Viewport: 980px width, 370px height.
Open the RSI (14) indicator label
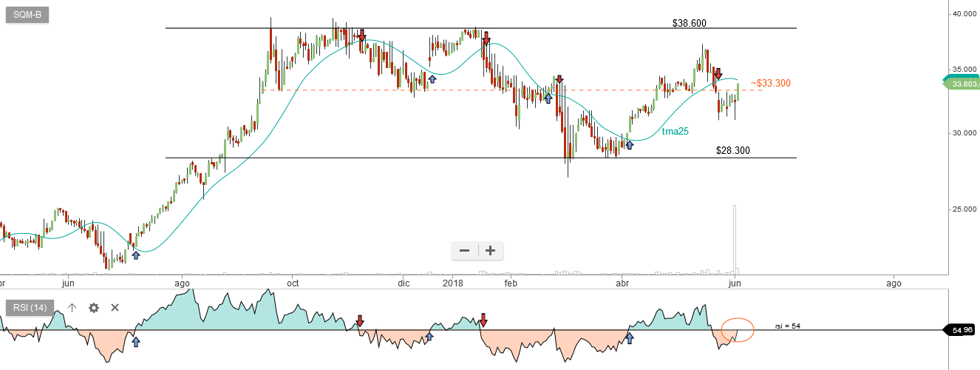30,308
